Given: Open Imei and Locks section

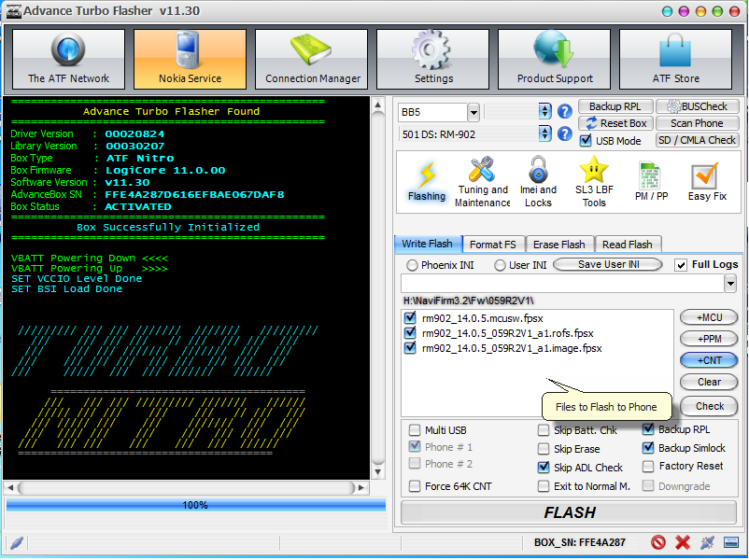Looking at the screenshot, I should pyautogui.click(x=538, y=181).
